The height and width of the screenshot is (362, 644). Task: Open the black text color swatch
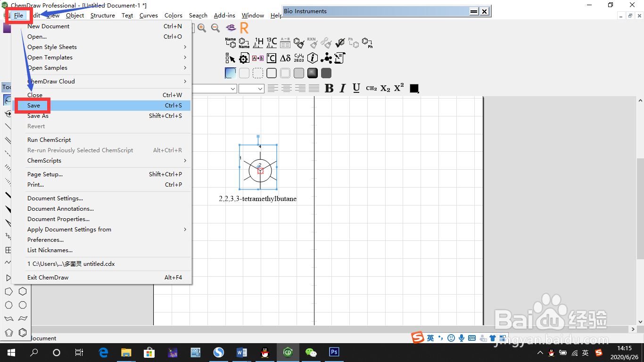pyautogui.click(x=414, y=88)
